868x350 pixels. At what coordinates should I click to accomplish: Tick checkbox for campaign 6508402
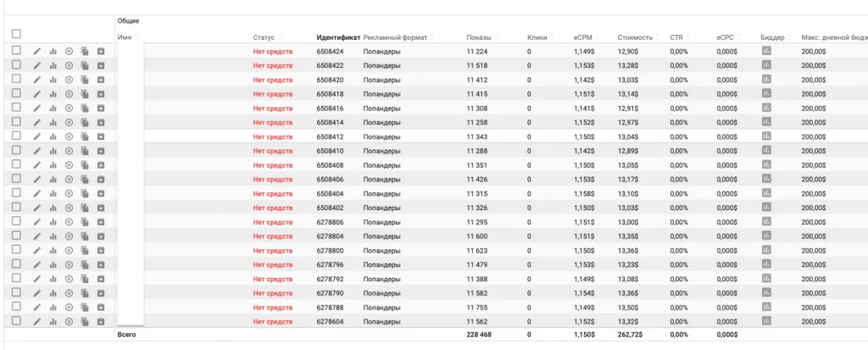pos(17,207)
